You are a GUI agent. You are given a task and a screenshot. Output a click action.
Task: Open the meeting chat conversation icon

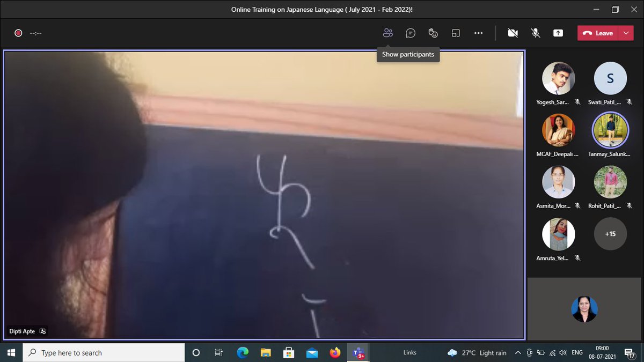click(x=411, y=33)
